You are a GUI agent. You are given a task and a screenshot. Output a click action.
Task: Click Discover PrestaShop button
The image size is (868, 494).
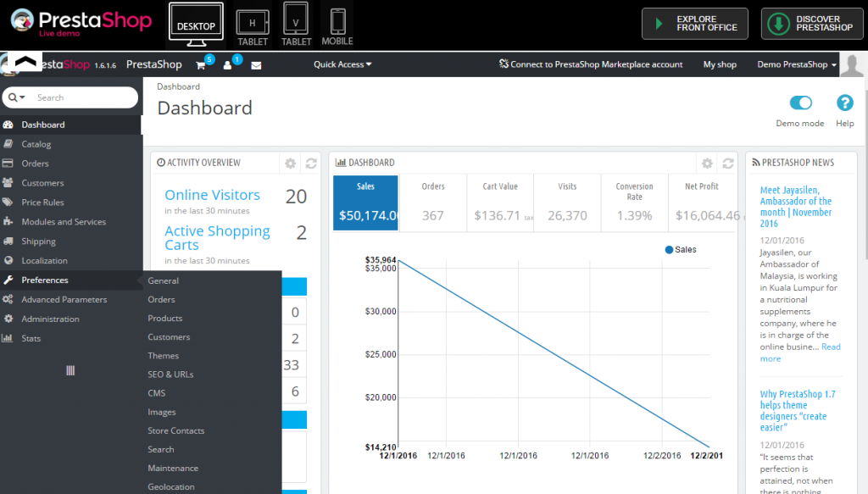tap(812, 24)
